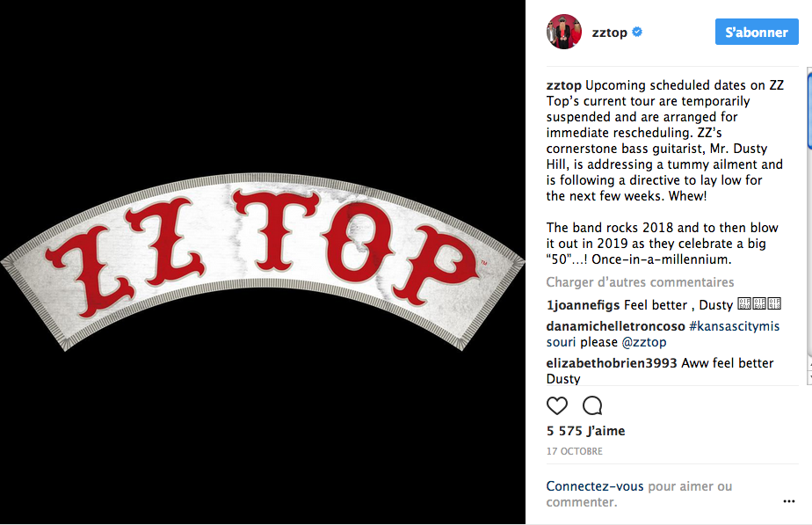Image resolution: width=812 pixels, height=525 pixels.
Task: Click the @zztop mention in comment
Action: [x=643, y=342]
